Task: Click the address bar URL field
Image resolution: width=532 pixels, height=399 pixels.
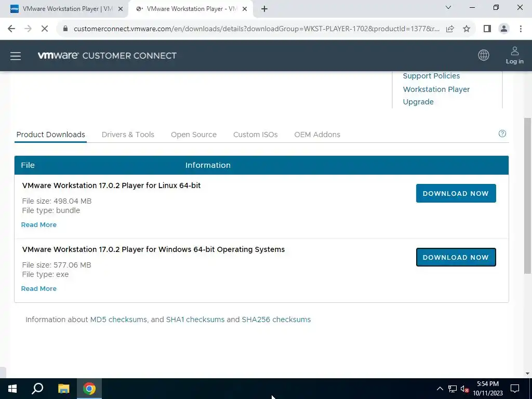Action: (256, 29)
